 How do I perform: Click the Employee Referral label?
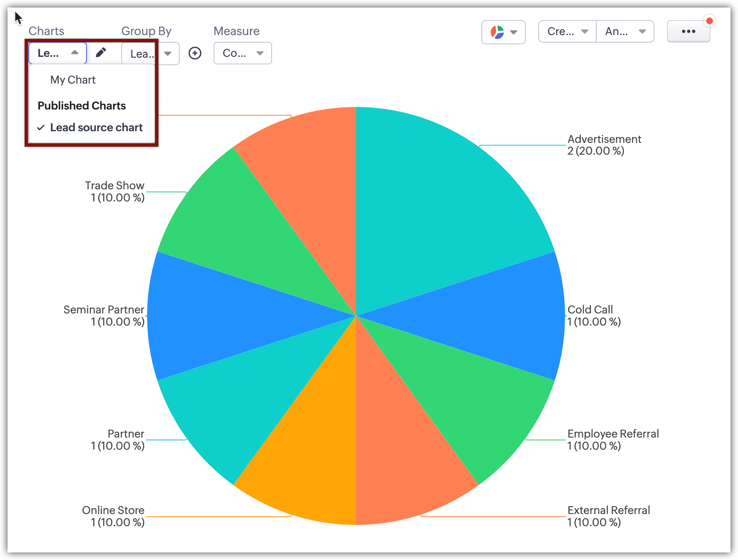(x=613, y=434)
